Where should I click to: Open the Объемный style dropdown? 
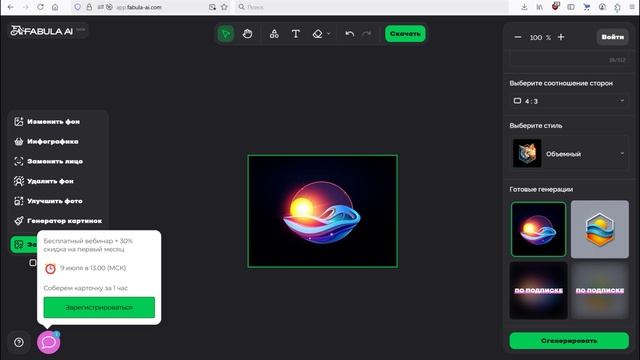pyautogui.click(x=569, y=153)
